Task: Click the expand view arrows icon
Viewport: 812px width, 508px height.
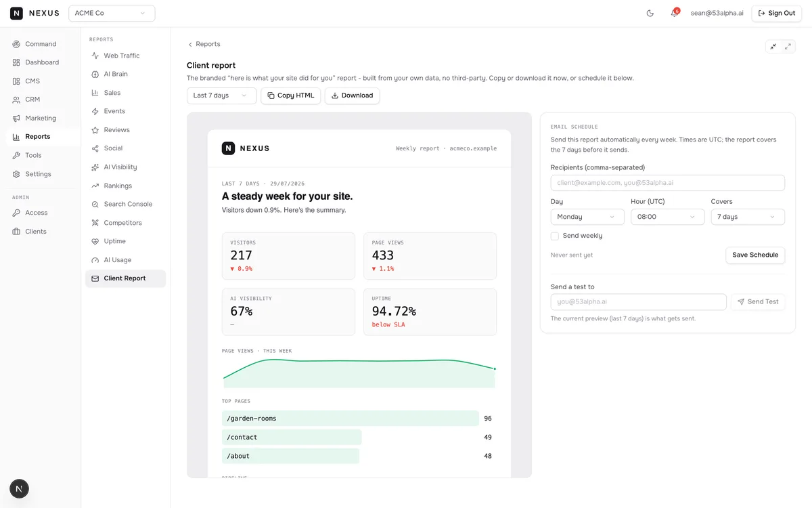Action: click(x=788, y=47)
